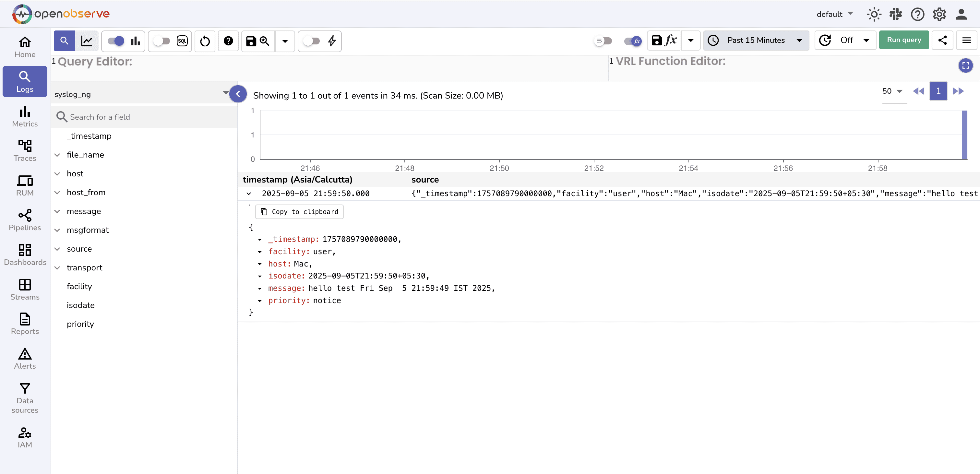Screen dimensions: 980x474
Task: Select the isodate field
Action: [x=80, y=305]
